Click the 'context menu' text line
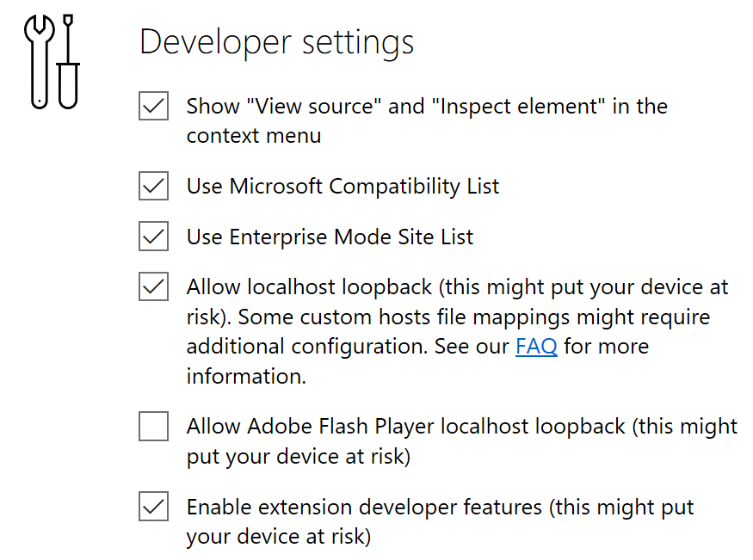The image size is (753, 560). [254, 136]
